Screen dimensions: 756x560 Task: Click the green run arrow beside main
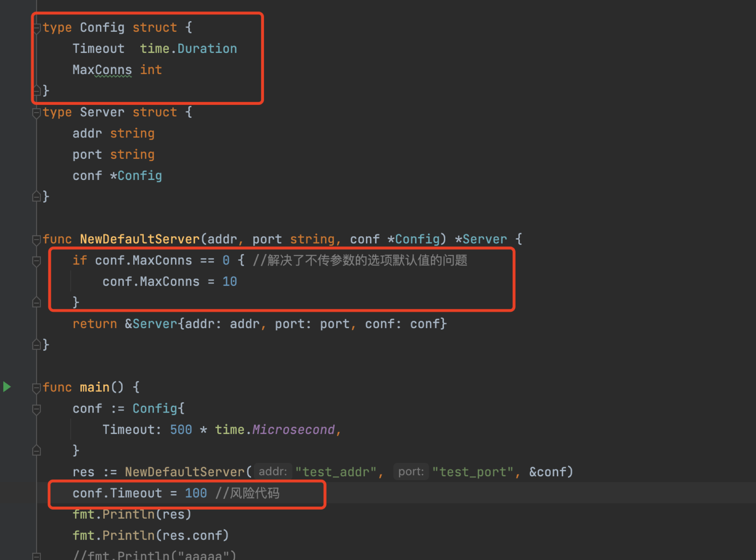pyautogui.click(x=7, y=387)
